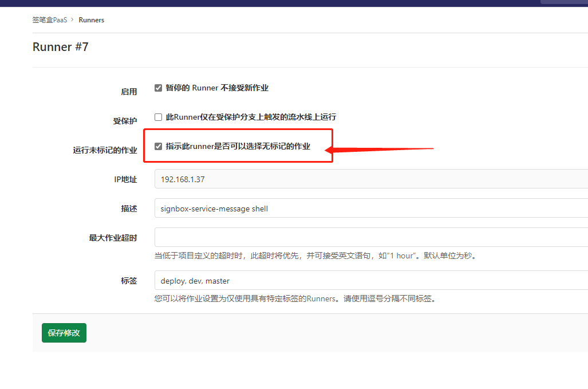
Task: Click the 启用 row label
Action: click(x=129, y=92)
